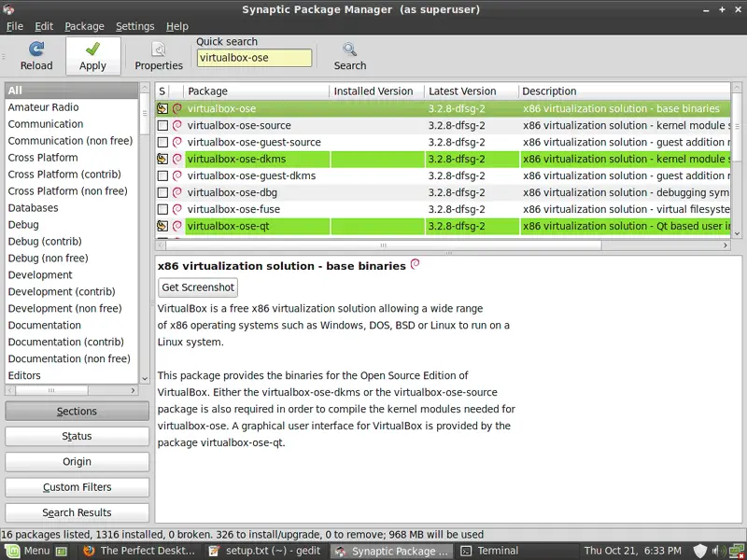Click the package list scroll-up arrow

pyautogui.click(x=737, y=88)
